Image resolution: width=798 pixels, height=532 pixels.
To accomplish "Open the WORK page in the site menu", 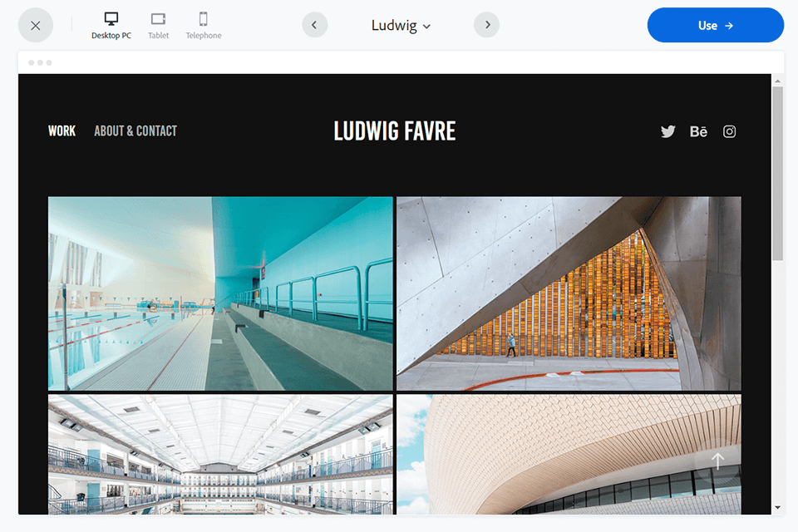I will pos(62,131).
